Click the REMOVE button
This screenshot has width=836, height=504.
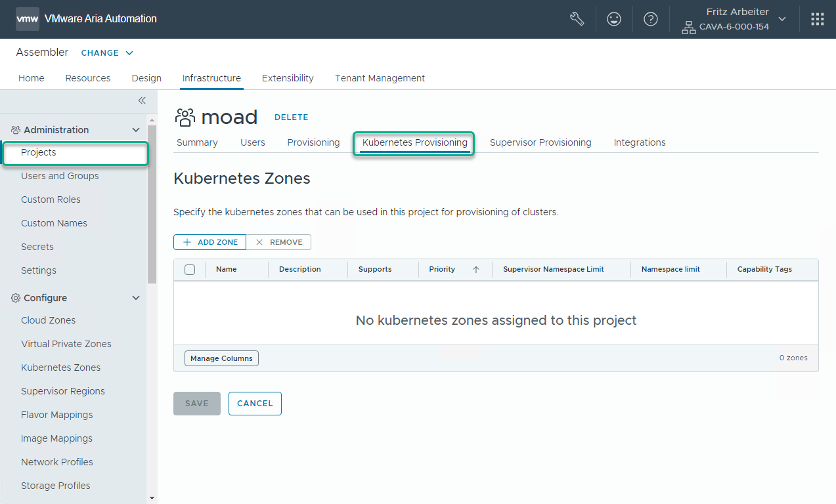278,242
